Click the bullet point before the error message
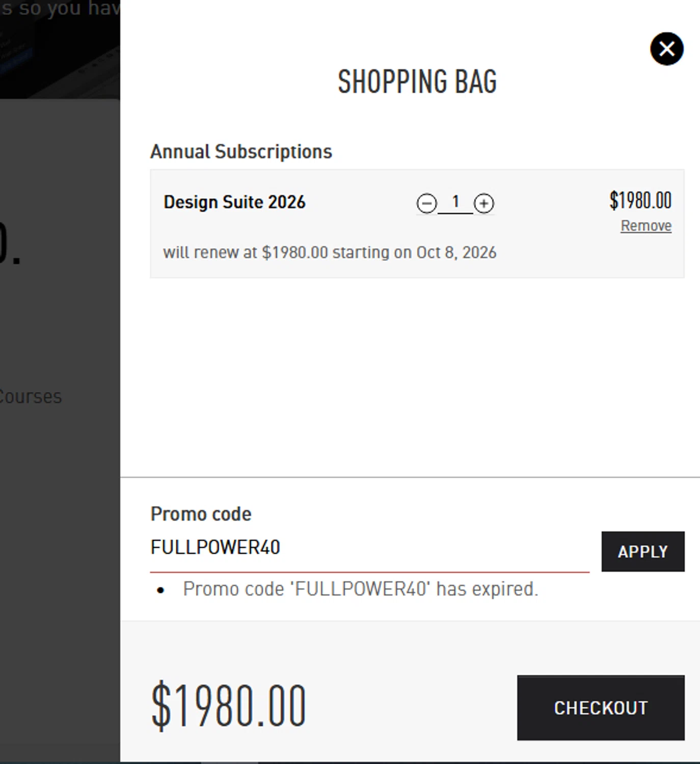This screenshot has width=700, height=764. 161,590
